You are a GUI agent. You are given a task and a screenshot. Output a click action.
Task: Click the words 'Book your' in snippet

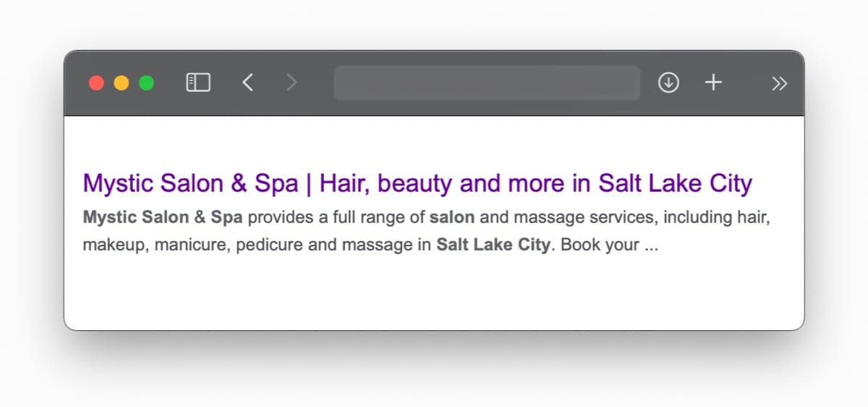(x=600, y=245)
